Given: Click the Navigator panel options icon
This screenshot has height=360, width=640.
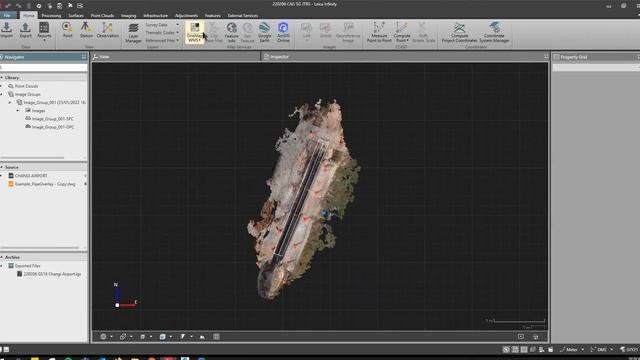Looking at the screenshot, I should (84, 57).
